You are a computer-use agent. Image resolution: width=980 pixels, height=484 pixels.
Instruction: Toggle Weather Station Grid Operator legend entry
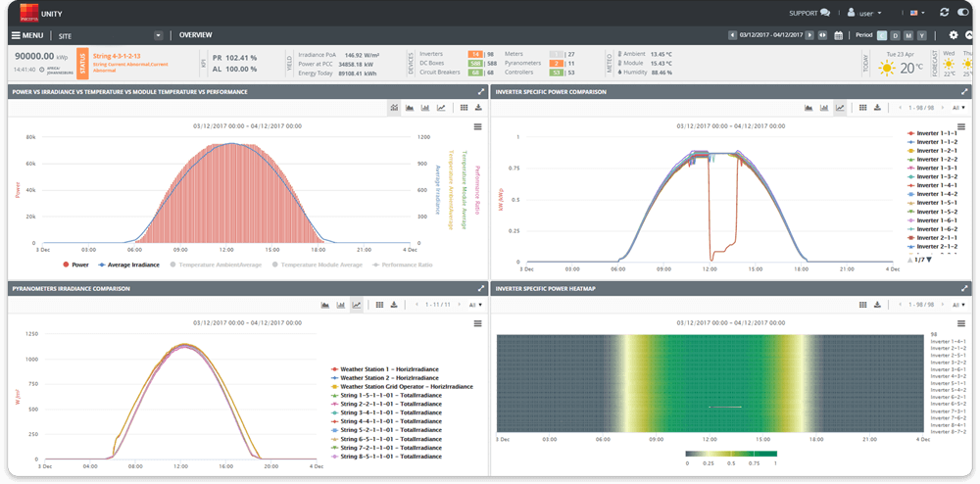tap(402, 387)
